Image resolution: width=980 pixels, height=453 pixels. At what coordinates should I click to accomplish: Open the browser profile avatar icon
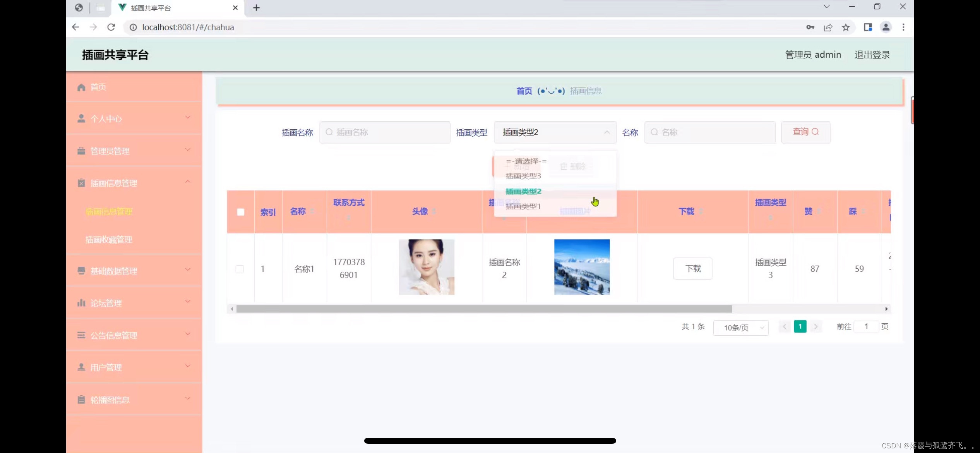tap(886, 27)
